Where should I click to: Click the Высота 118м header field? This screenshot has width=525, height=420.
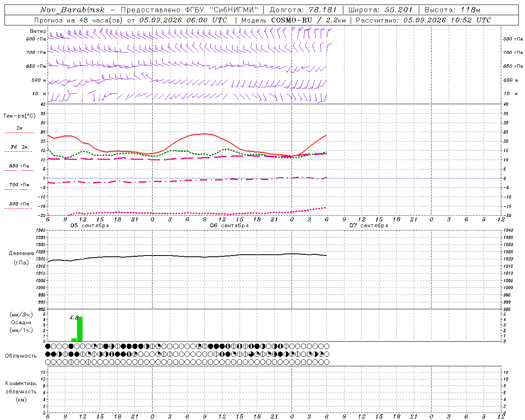(452, 10)
